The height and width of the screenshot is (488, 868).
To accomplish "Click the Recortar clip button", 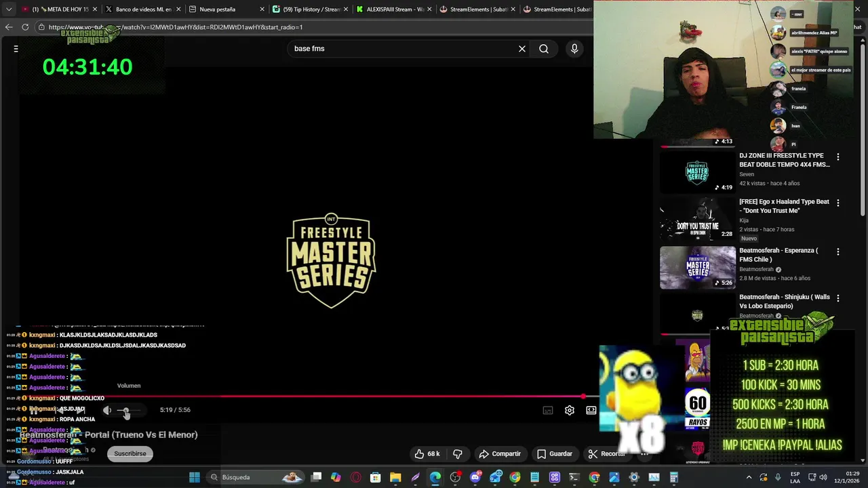I will 606,453.
